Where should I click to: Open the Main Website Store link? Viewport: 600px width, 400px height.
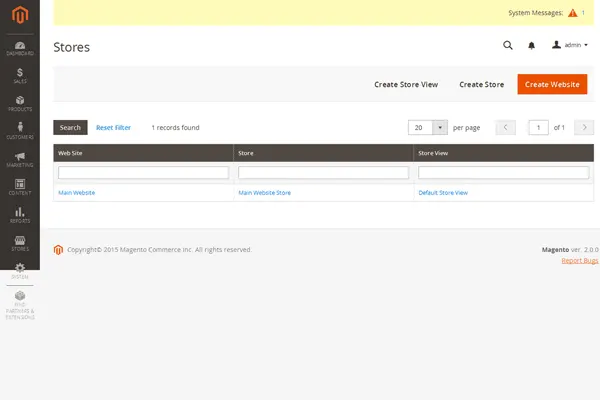(x=264, y=192)
